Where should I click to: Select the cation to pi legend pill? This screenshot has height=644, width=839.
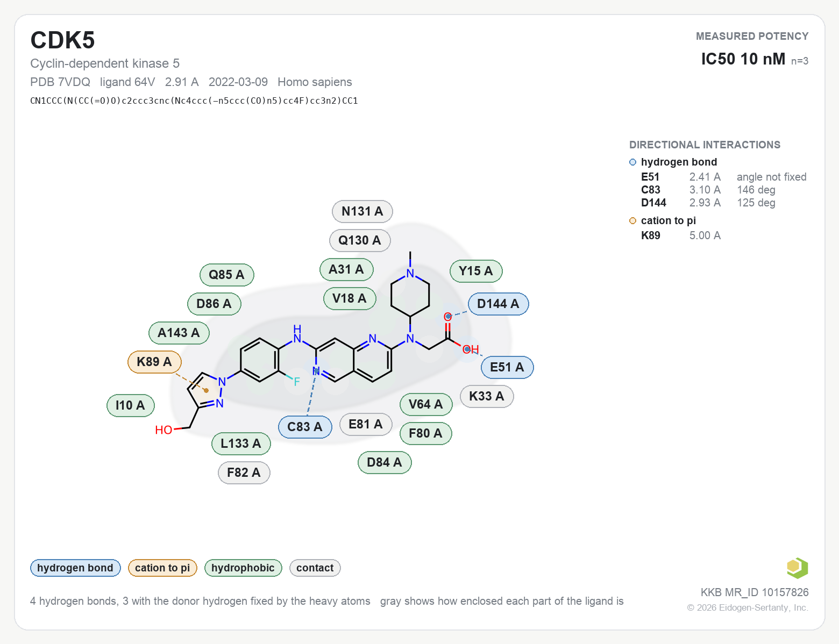(162, 568)
